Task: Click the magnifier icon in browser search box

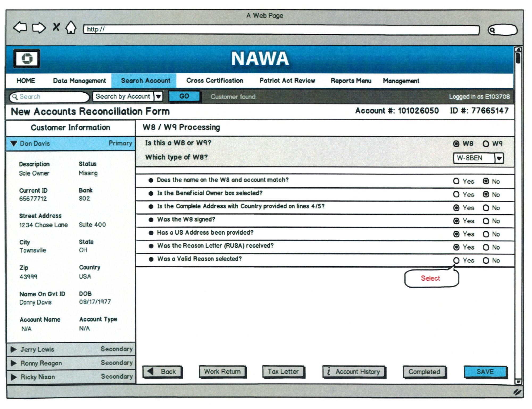Action: 492,30
